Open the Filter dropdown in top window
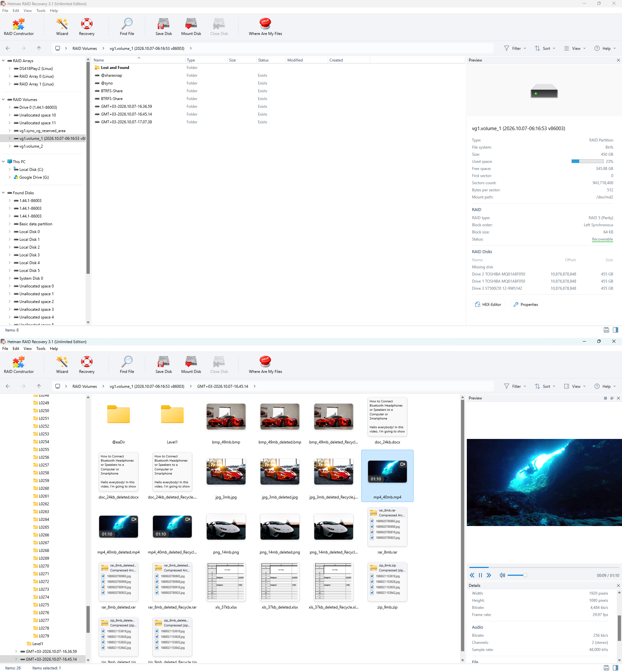 click(515, 49)
